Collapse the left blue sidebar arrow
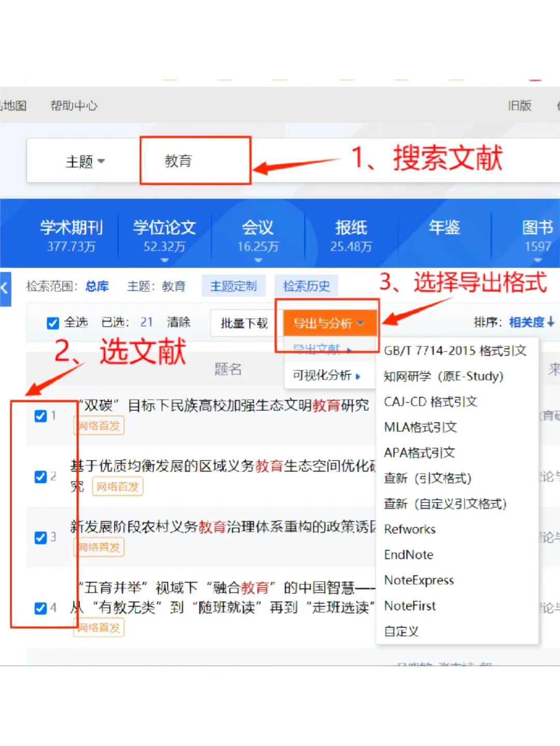This screenshot has height=746, width=560. click(x=5, y=289)
